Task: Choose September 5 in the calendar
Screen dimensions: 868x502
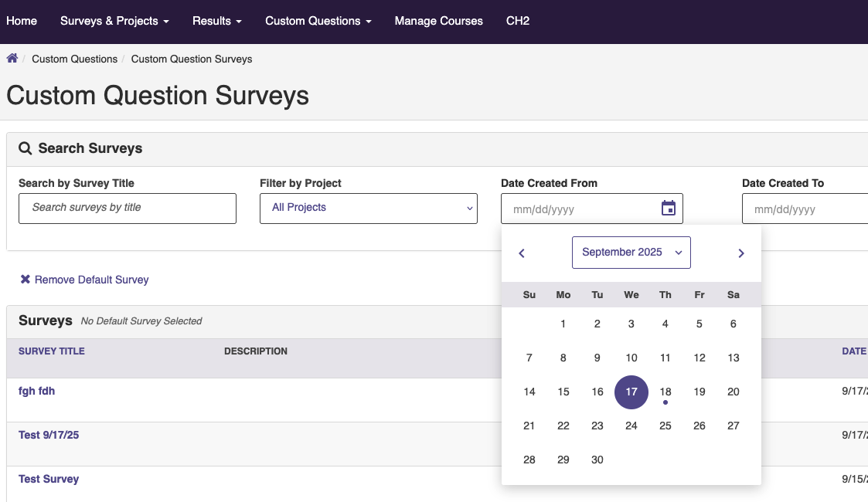Action: tap(700, 324)
